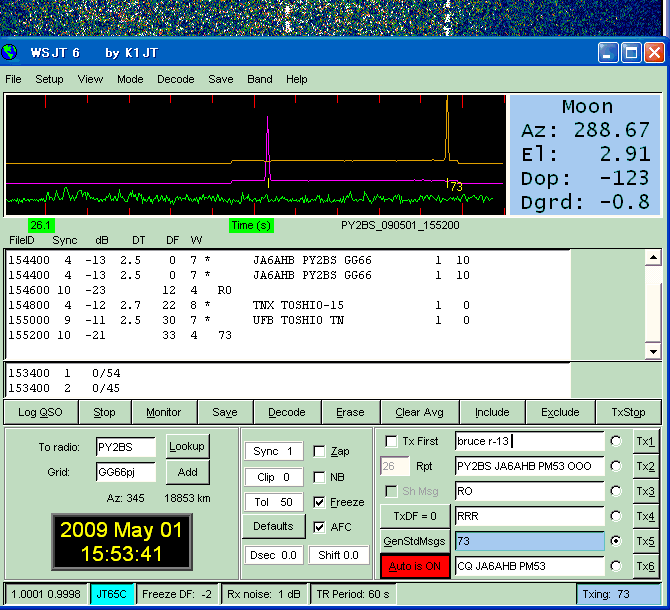Open the Mode menu
The height and width of the screenshot is (610, 670).
(x=130, y=79)
